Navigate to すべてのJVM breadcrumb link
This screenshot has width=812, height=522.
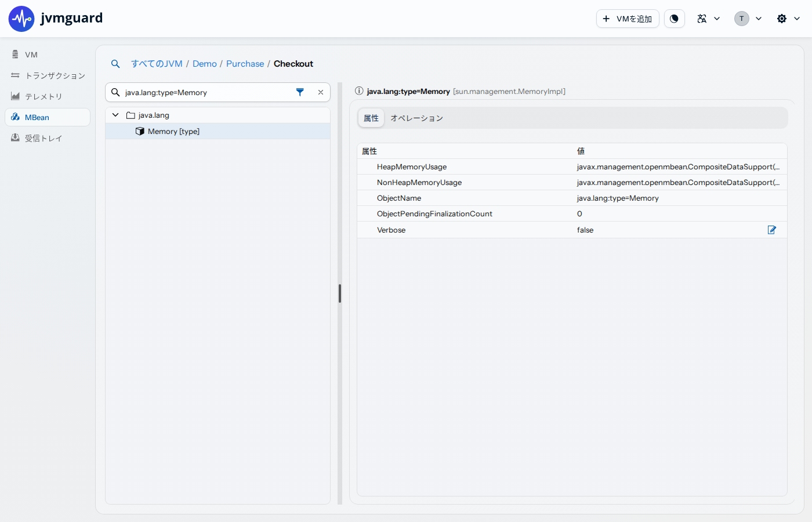(x=157, y=64)
